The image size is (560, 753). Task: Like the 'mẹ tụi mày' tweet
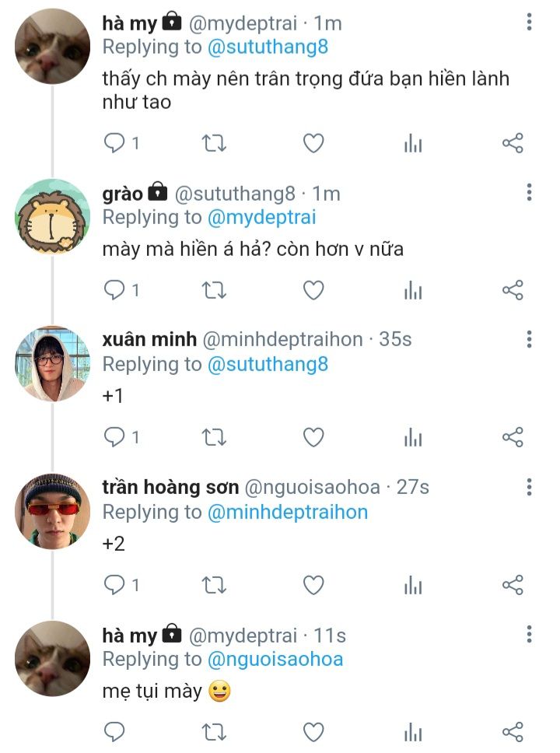pos(313,732)
